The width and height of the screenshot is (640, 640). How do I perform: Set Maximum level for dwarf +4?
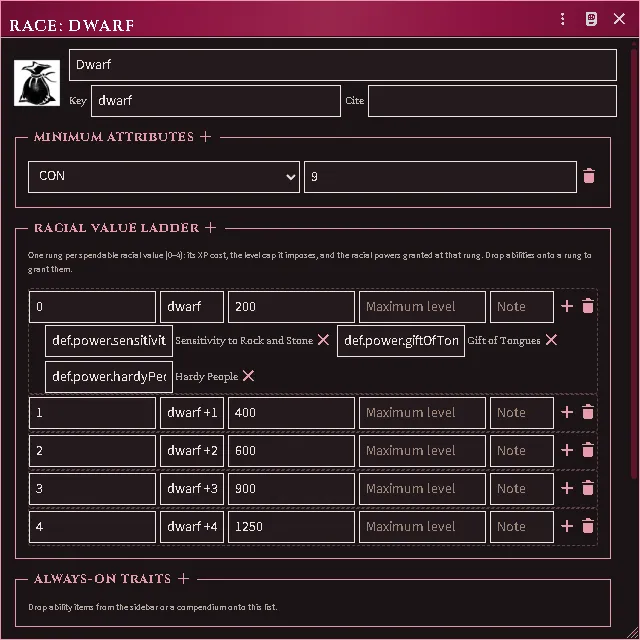(422, 527)
